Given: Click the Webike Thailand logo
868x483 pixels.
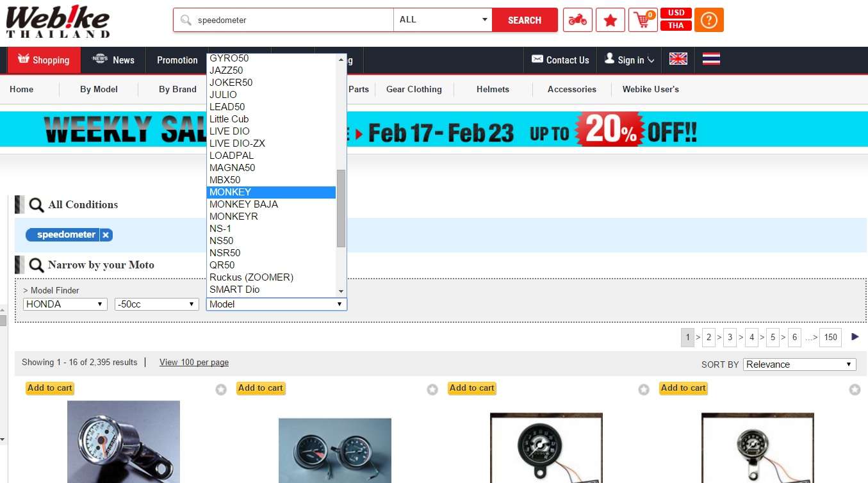Looking at the screenshot, I should click(x=58, y=21).
